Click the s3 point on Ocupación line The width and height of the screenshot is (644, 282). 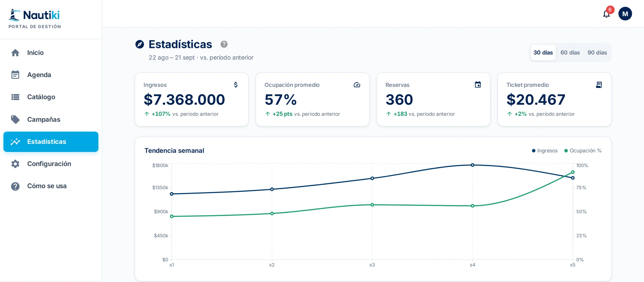coord(372,205)
